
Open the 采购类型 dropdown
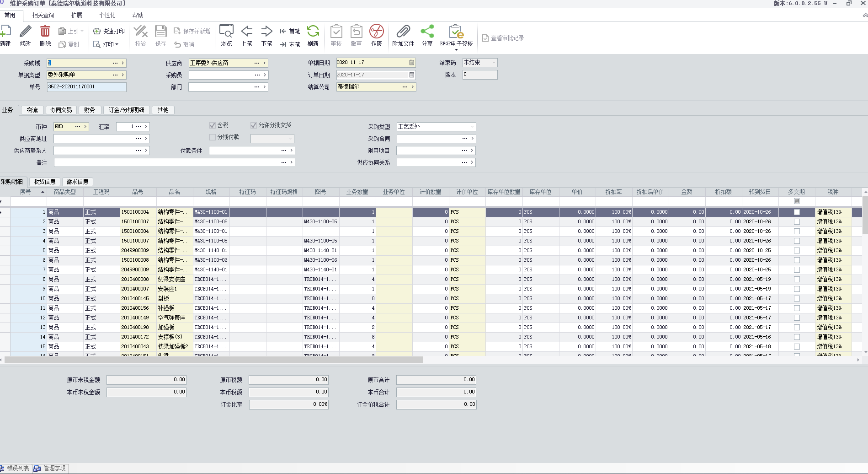pos(472,127)
